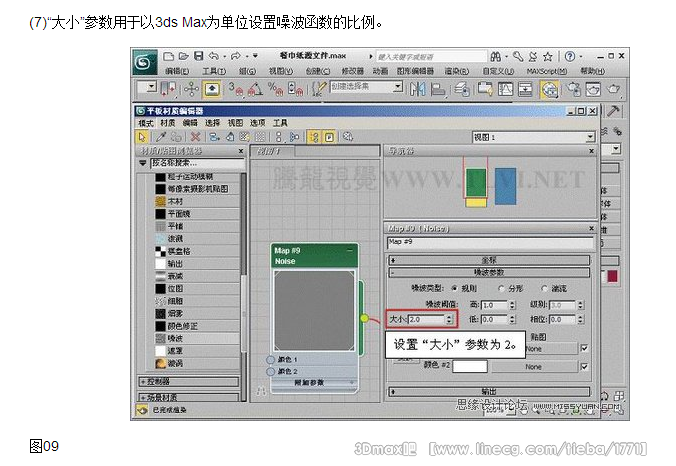Click the None map button for color #2
The width and height of the screenshot is (676, 466).
click(534, 366)
